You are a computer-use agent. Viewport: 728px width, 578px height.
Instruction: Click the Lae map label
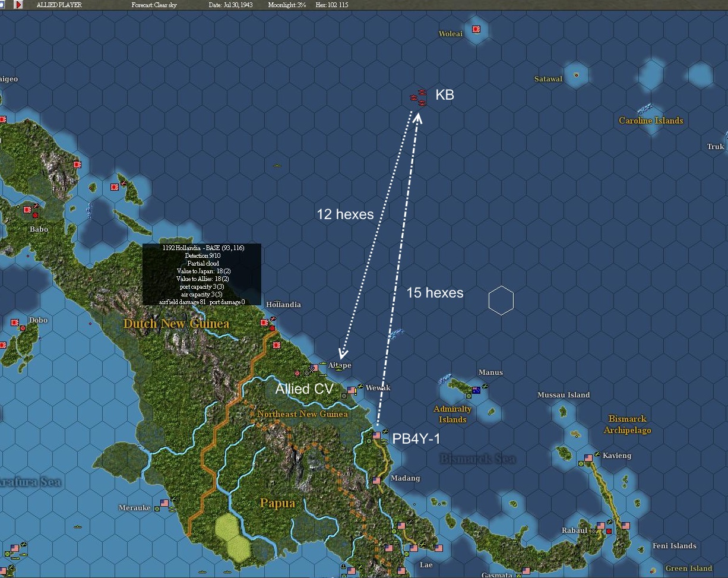point(426,565)
